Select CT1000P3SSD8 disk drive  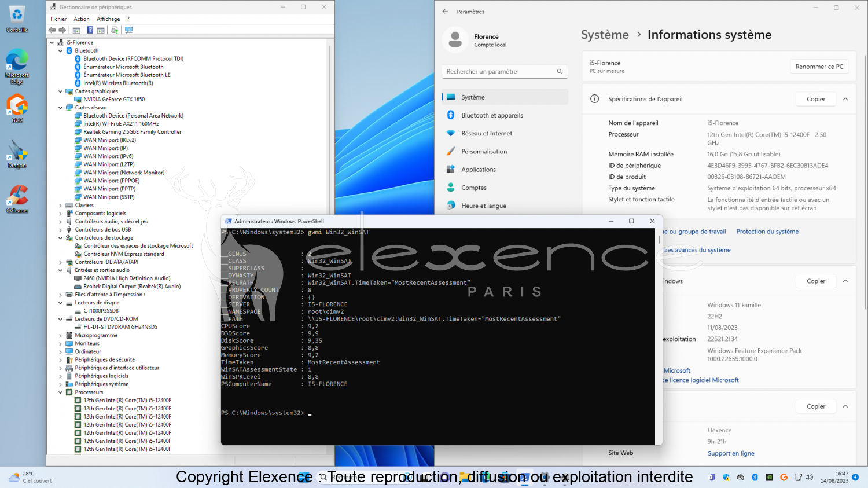point(101,311)
